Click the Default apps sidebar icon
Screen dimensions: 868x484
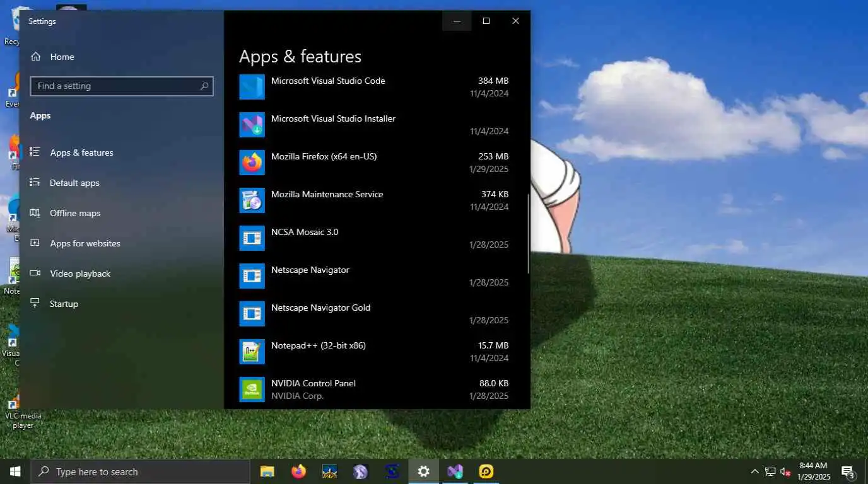(35, 183)
